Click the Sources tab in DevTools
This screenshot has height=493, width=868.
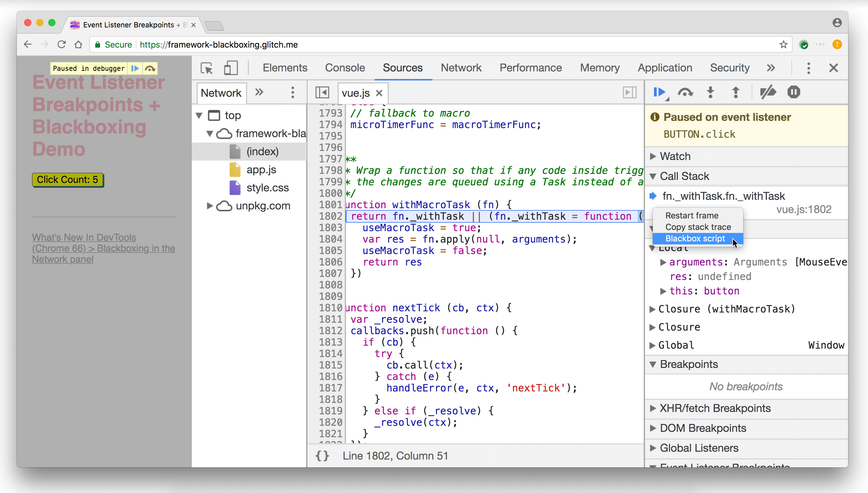(402, 68)
